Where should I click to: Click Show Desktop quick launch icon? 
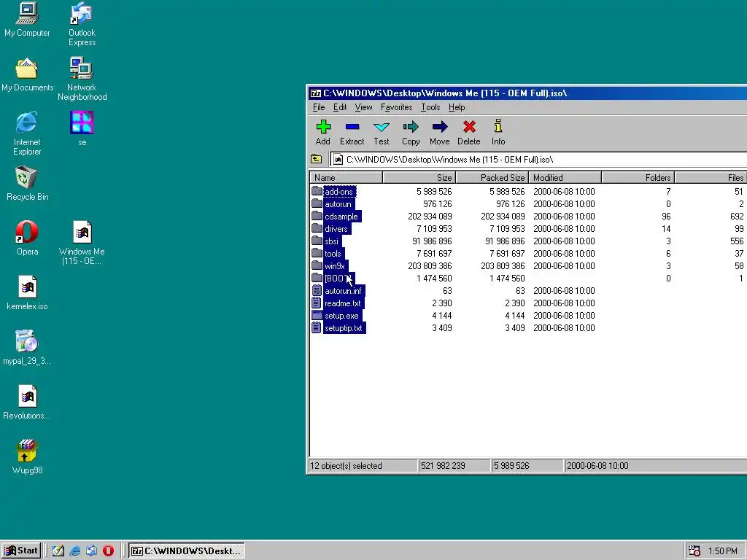click(x=58, y=551)
